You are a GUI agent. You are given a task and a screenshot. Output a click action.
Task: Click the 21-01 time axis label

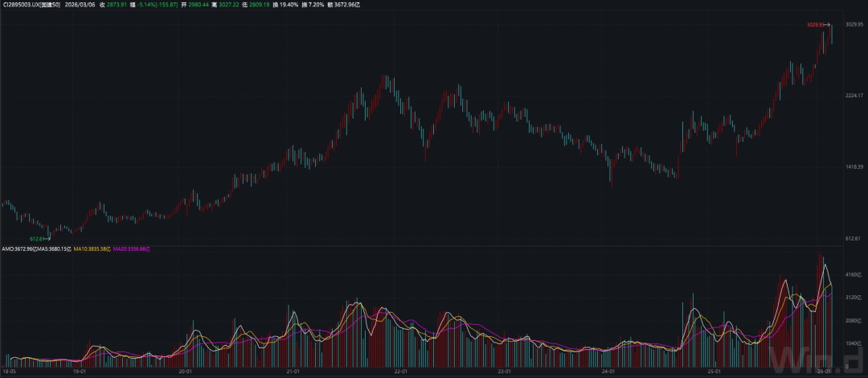(x=293, y=372)
